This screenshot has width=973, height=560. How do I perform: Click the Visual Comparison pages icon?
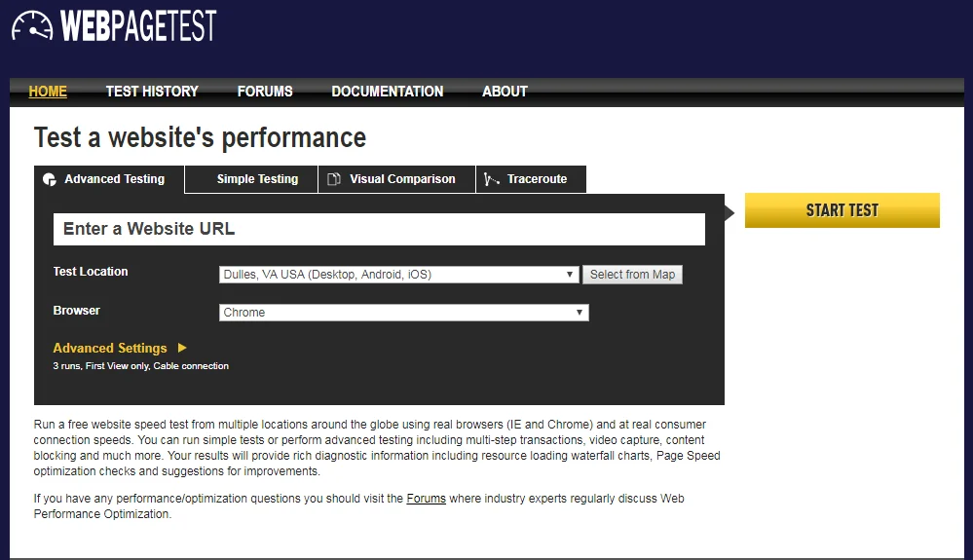point(334,180)
